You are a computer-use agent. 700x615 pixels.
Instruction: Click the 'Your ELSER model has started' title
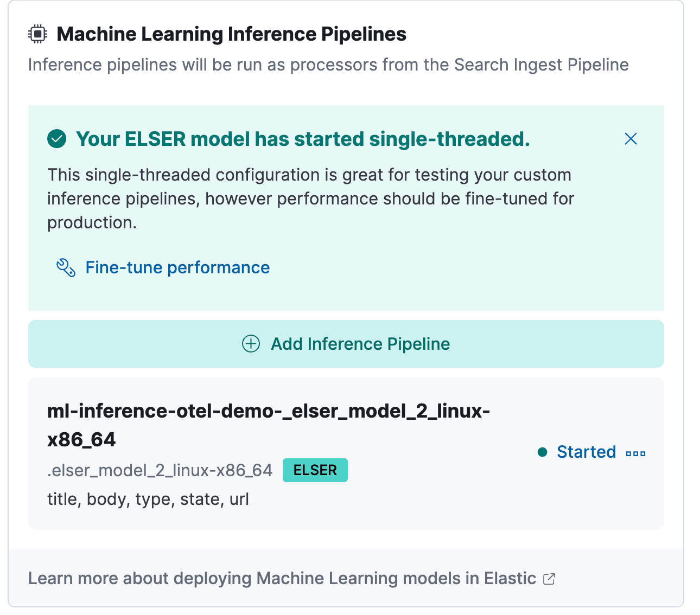pyautogui.click(x=303, y=139)
